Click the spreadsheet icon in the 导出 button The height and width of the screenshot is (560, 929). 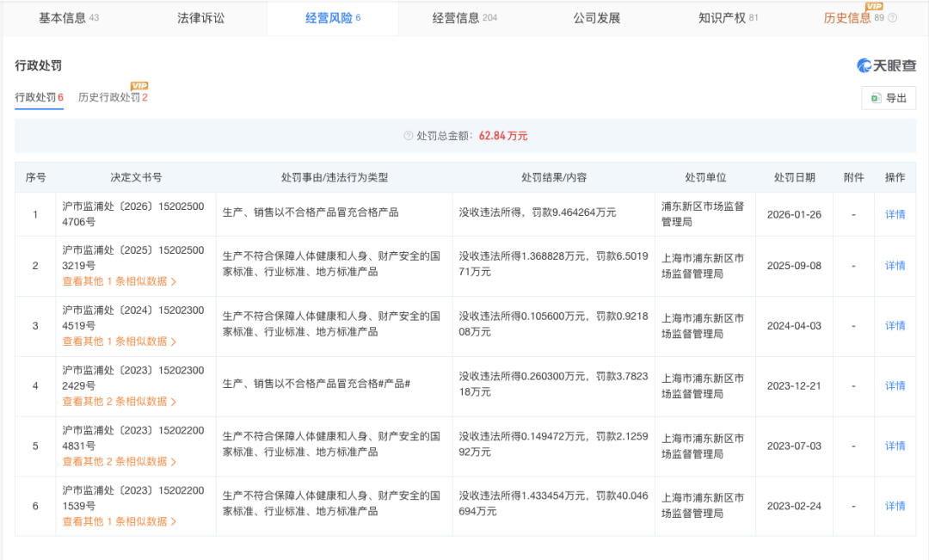click(x=876, y=98)
